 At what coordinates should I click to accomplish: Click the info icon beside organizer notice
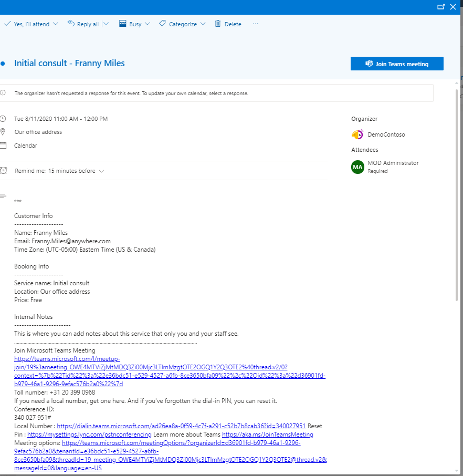tap(3, 93)
